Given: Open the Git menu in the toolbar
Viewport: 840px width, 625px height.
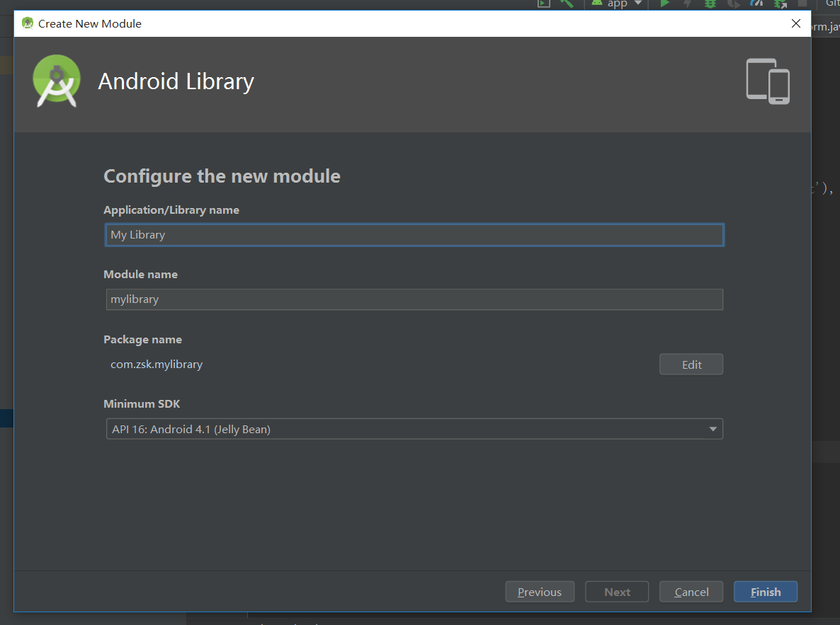Looking at the screenshot, I should [833, 4].
